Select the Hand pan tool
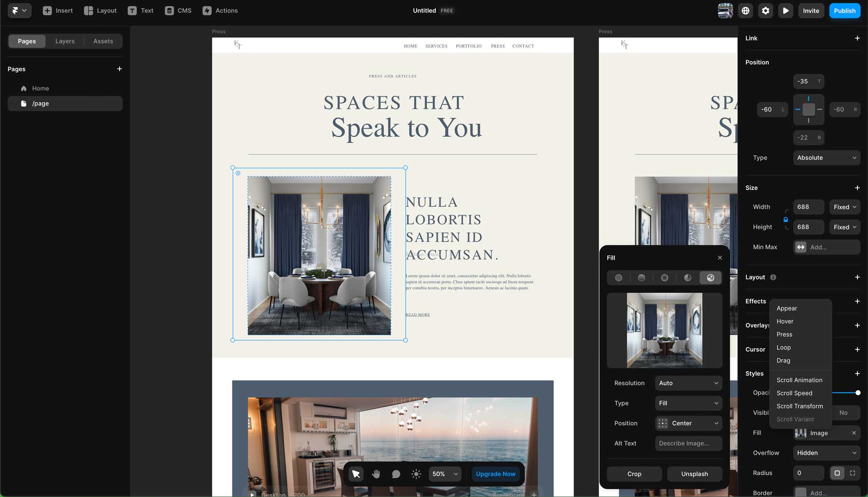The height and width of the screenshot is (497, 868). tap(376, 474)
